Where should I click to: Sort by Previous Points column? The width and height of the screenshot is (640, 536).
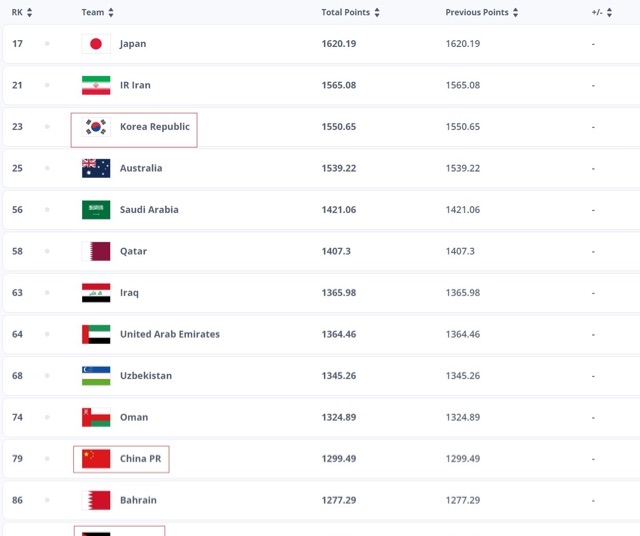[482, 13]
